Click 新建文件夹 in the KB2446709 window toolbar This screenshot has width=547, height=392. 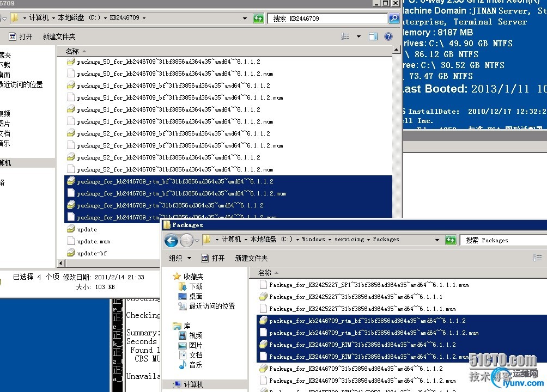point(59,36)
